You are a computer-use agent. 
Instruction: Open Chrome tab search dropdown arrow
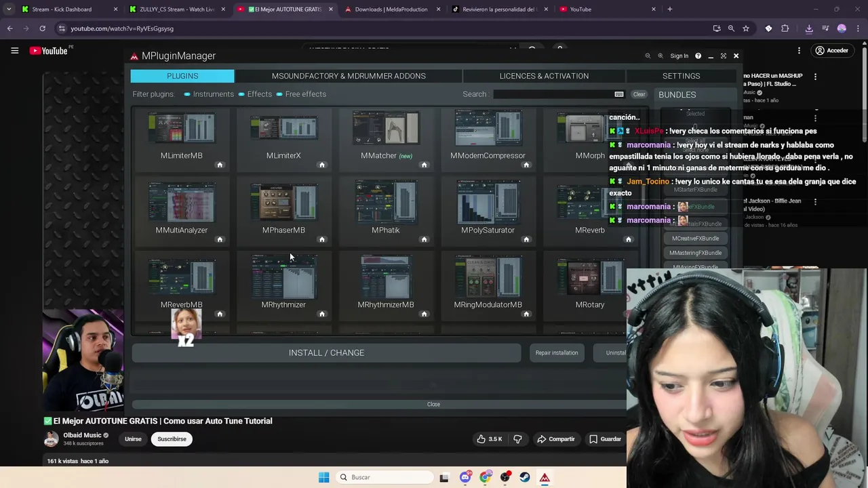click(x=8, y=9)
